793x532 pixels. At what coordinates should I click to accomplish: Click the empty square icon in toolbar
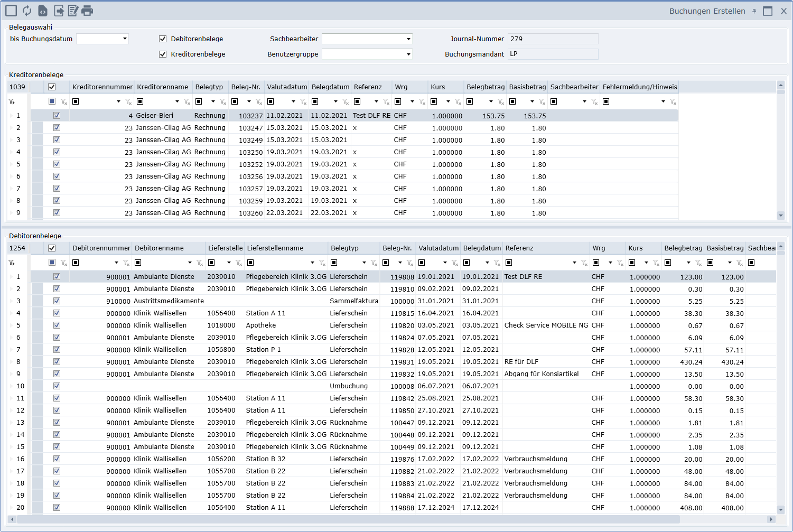coord(11,11)
